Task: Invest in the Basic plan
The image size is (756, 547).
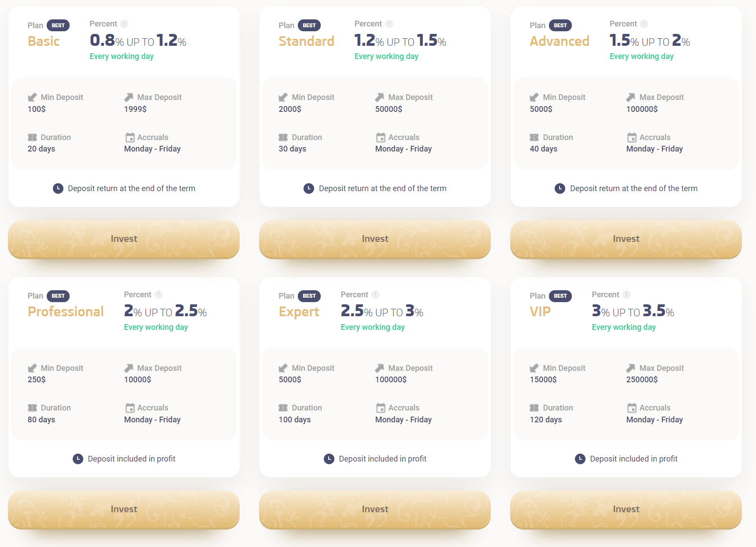Action: coord(124,239)
